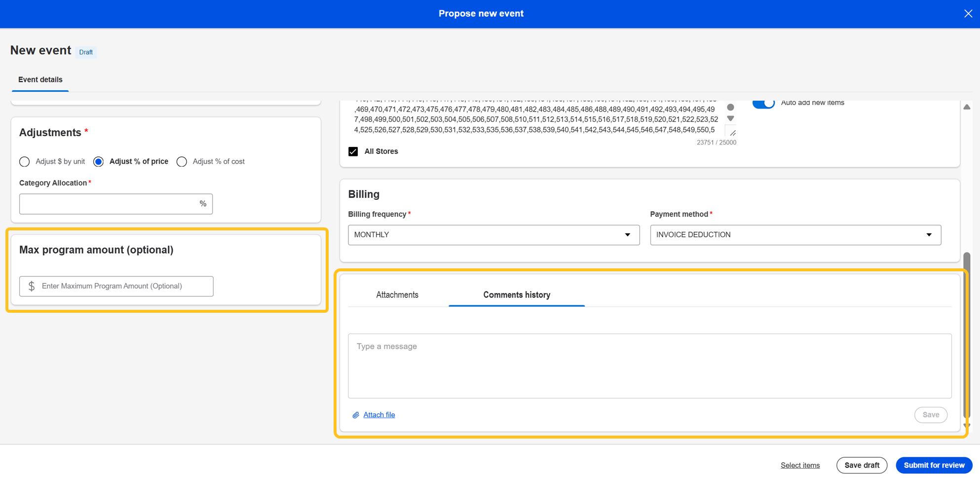The image size is (980, 479).
Task: Select Adjust $ by unit radio button
Action: (25, 162)
